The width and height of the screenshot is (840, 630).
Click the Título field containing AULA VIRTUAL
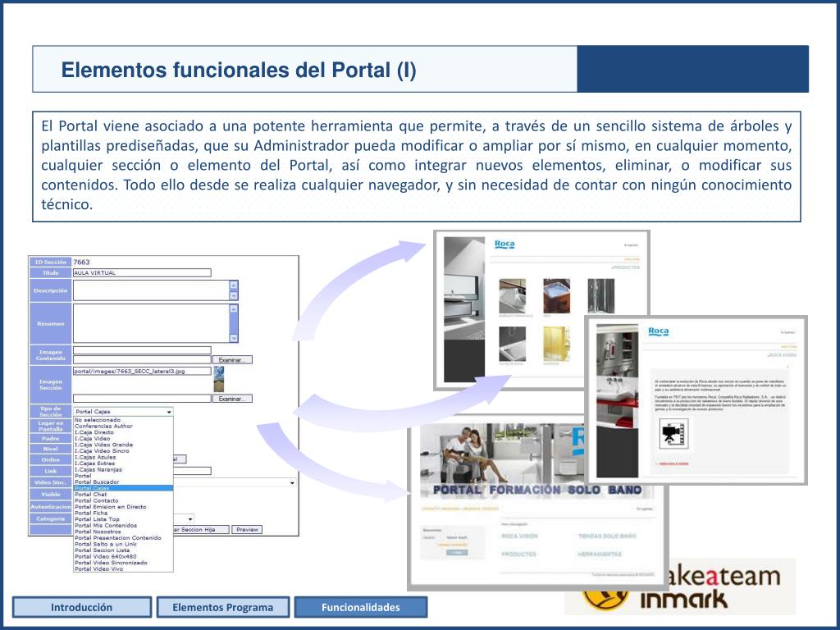(142, 272)
